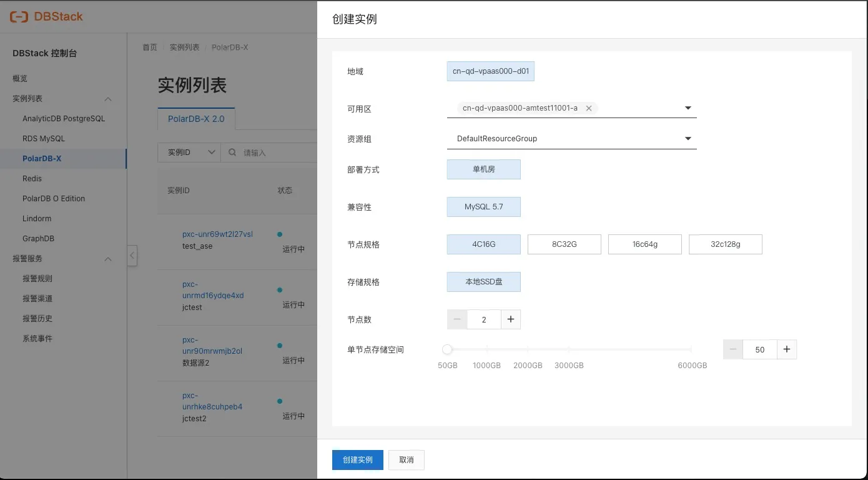Click the search magnifier icon

point(232,152)
